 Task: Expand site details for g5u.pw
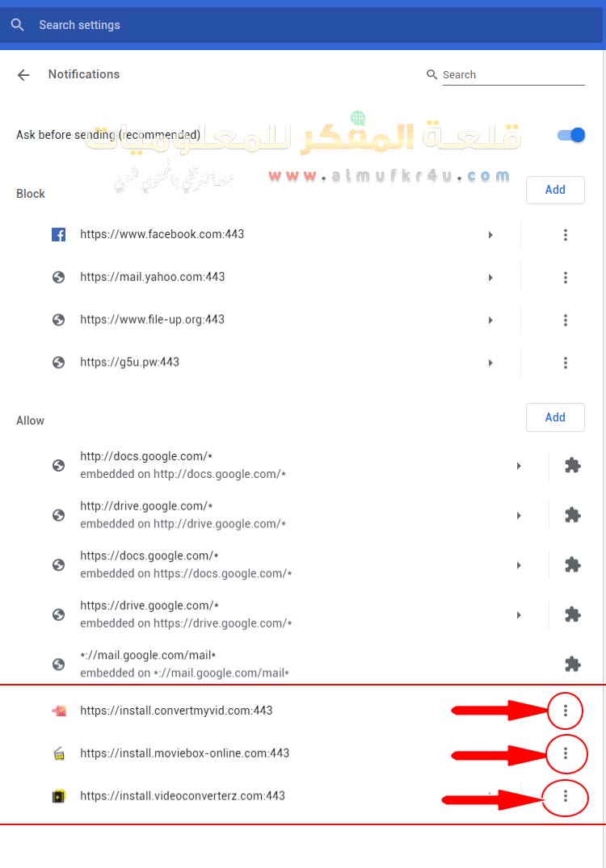490,363
